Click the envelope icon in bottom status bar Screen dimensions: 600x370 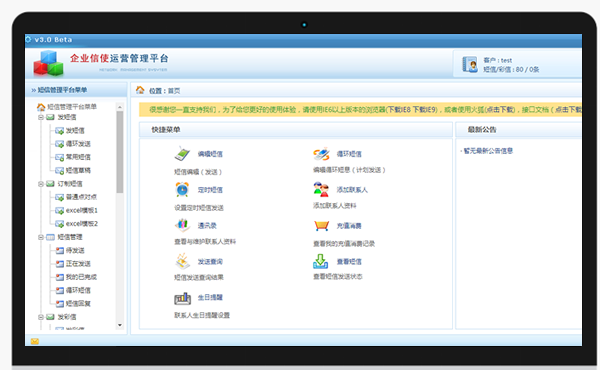[x=35, y=341]
